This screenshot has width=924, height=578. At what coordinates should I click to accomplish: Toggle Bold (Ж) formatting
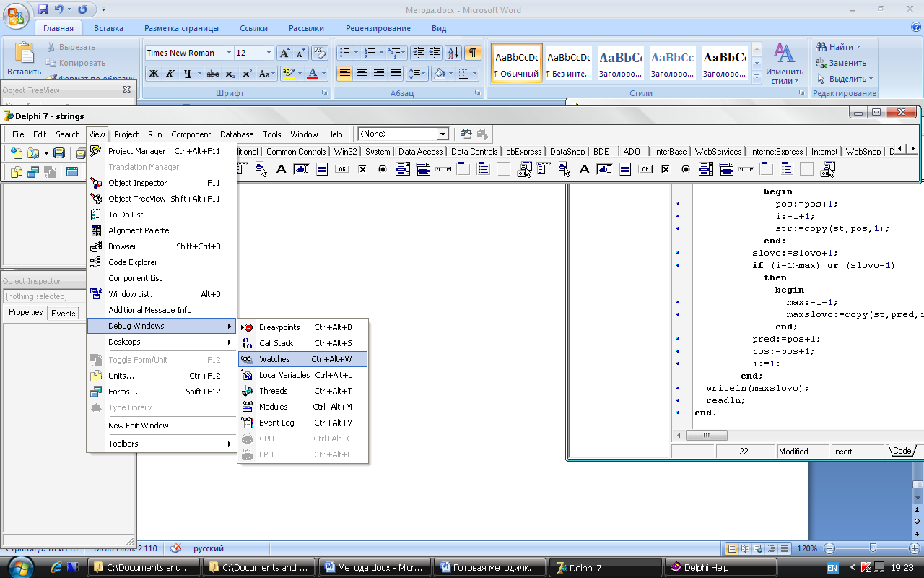(x=153, y=74)
